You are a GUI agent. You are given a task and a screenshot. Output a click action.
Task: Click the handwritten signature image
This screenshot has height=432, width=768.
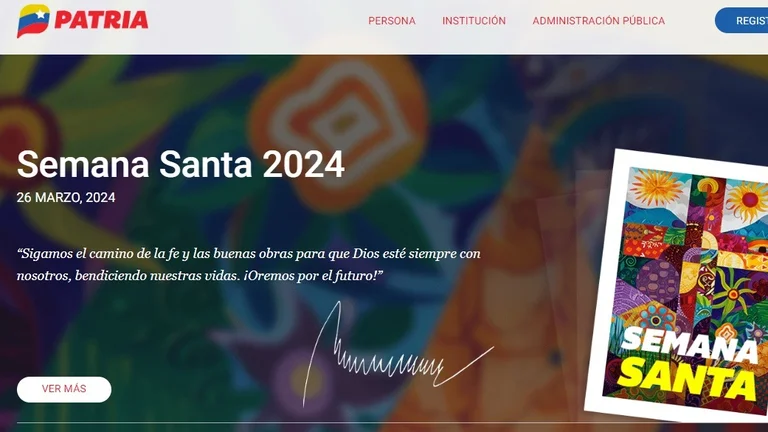398,355
